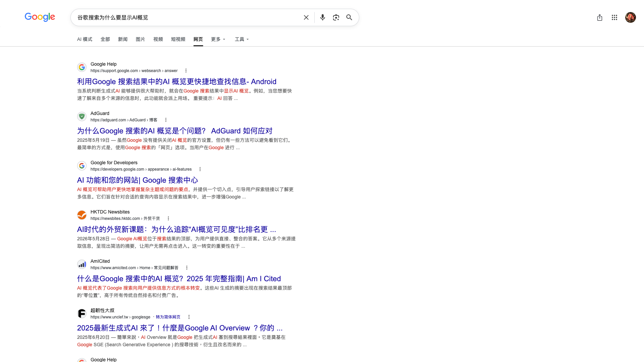
Task: Open more options for the 超韌性大叔 result
Action: [x=189, y=317]
